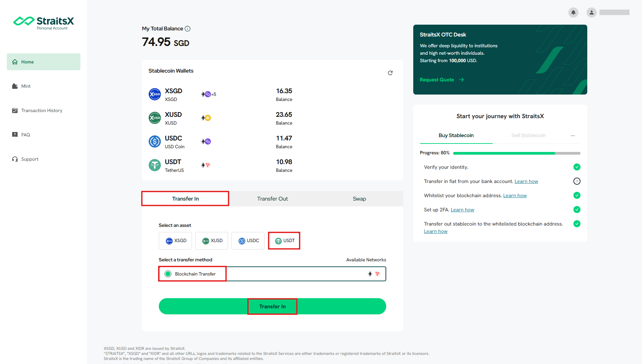642x364 pixels.
Task: Click the USDT row network icons
Action: (206, 165)
